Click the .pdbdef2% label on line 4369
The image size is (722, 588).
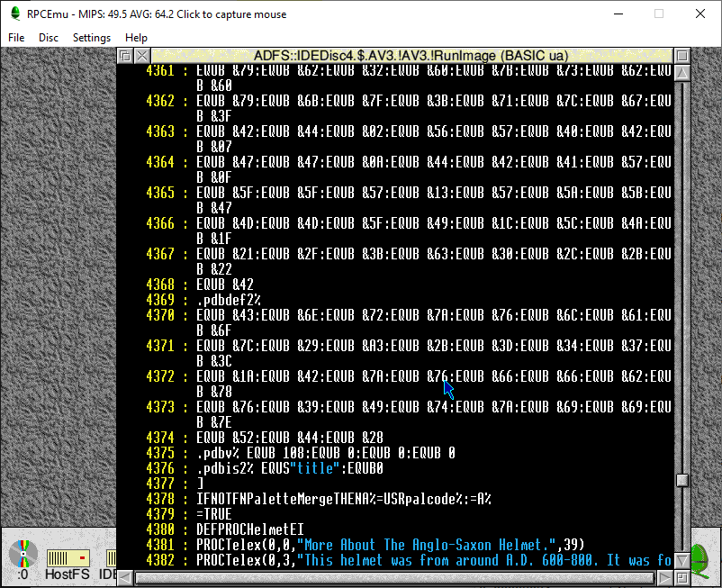pos(228,300)
